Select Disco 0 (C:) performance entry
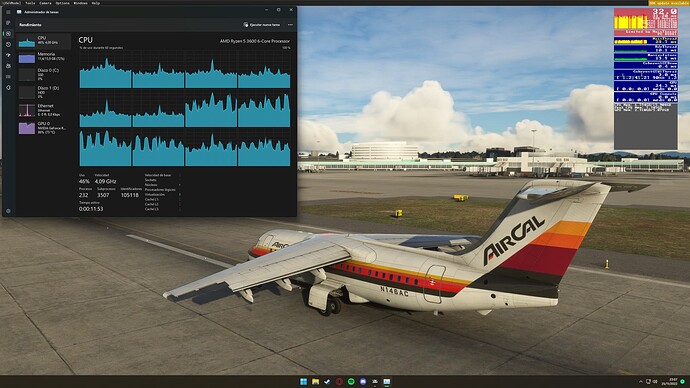The width and height of the screenshot is (690, 388). (x=44, y=74)
